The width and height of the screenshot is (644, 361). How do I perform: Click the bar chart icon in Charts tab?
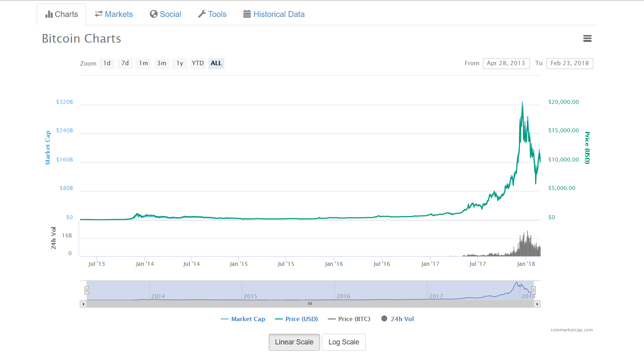click(x=49, y=14)
